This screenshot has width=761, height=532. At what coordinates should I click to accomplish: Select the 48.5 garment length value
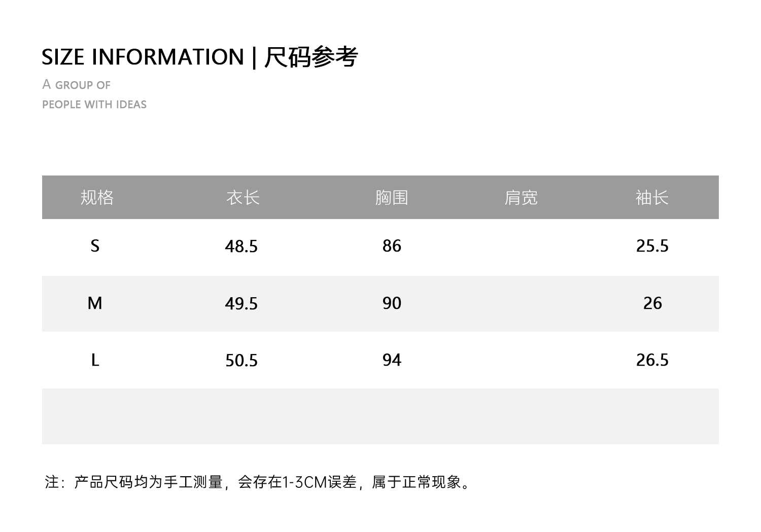point(241,246)
